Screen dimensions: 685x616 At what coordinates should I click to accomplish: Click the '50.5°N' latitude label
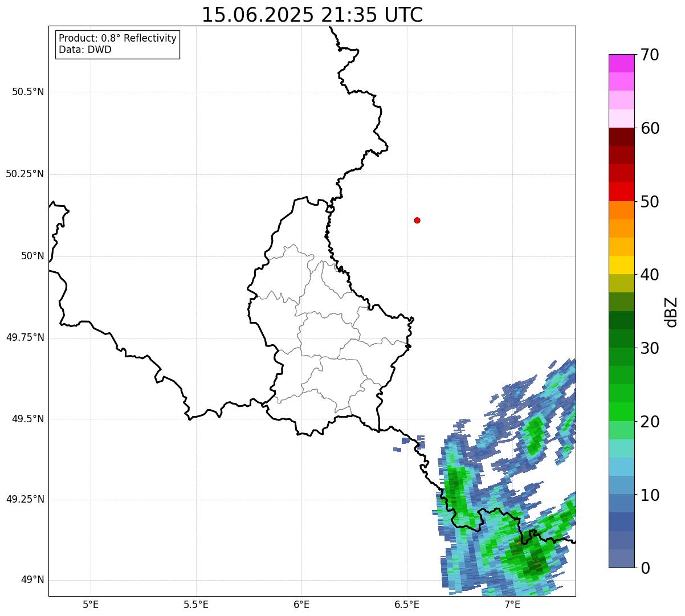pos(28,92)
